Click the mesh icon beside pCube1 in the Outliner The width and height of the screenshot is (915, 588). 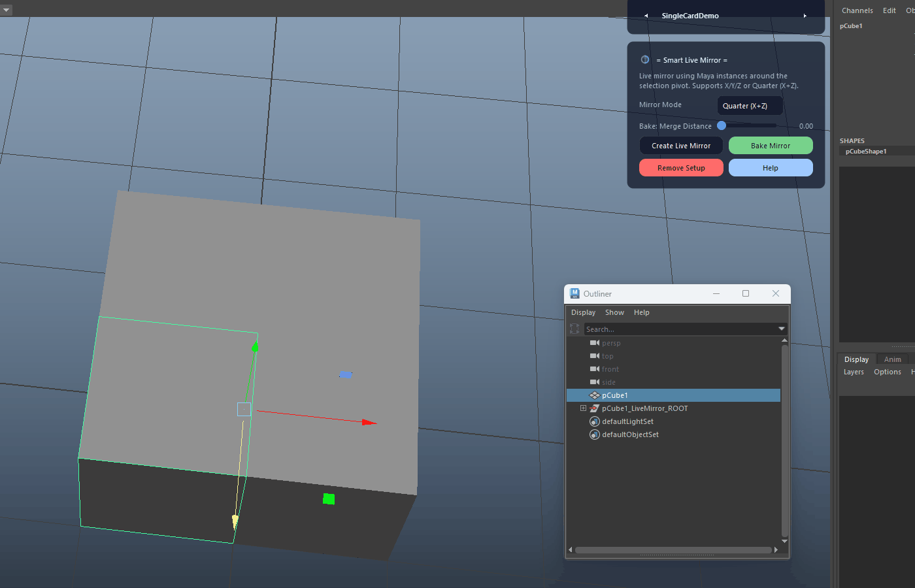[595, 395]
